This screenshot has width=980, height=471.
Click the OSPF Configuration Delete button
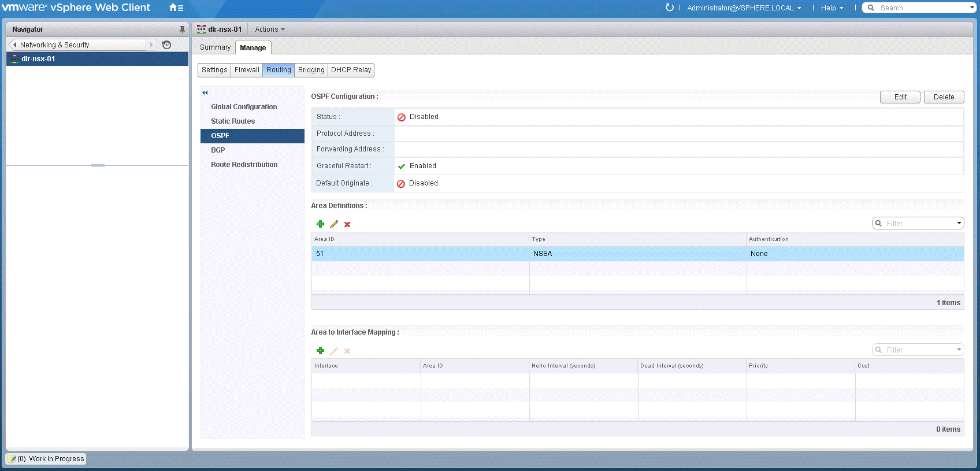point(944,97)
